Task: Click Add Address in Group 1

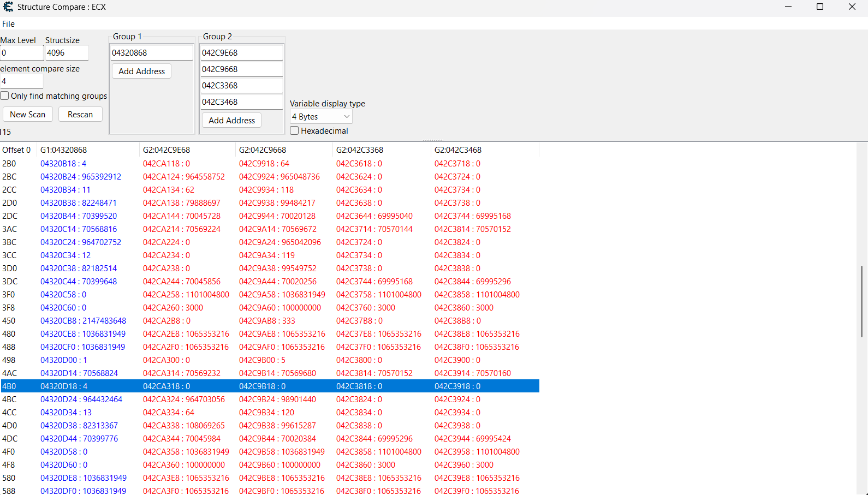Action: [x=141, y=71]
